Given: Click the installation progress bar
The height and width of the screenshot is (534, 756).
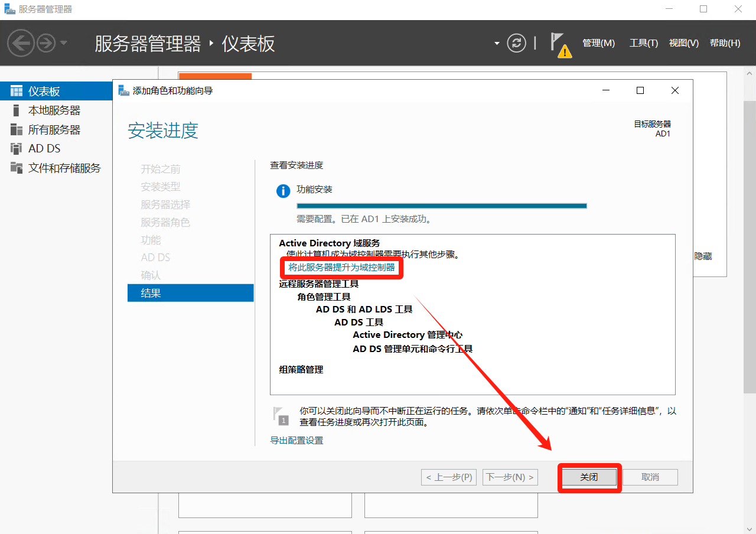Looking at the screenshot, I should [x=441, y=206].
